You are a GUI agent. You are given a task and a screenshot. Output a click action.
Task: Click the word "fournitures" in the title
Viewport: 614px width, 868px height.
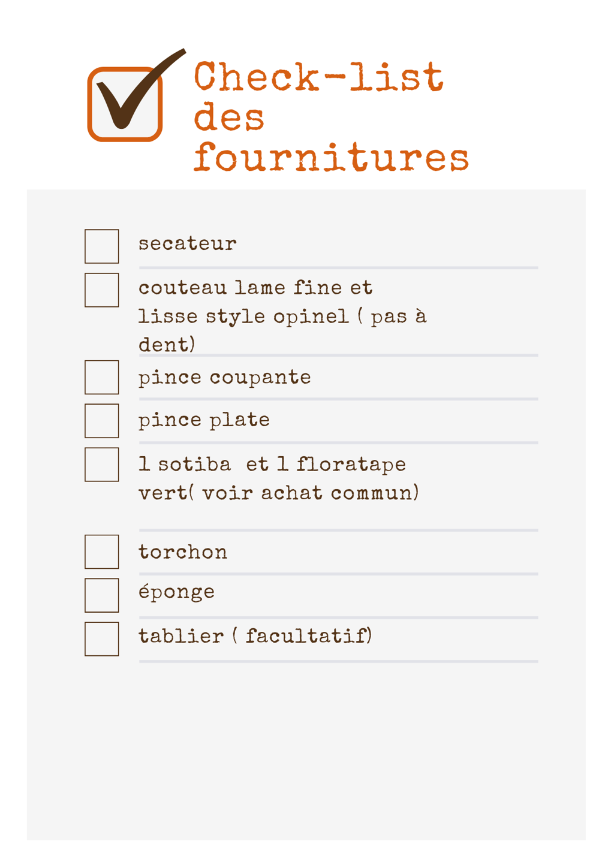coord(331,158)
